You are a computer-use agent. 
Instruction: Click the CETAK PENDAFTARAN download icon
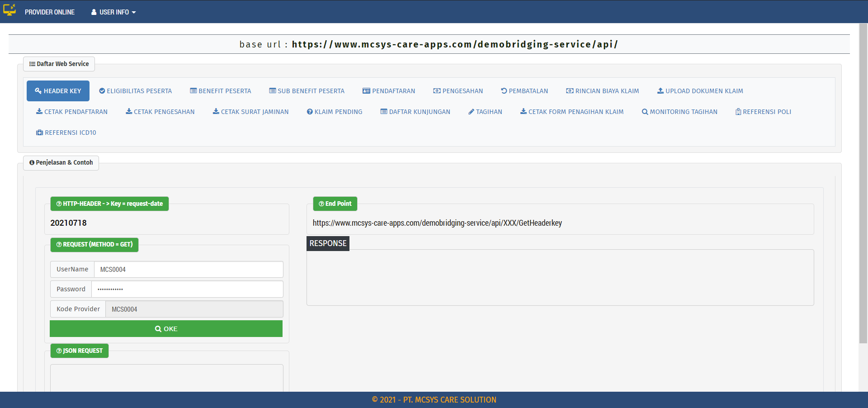(x=39, y=112)
